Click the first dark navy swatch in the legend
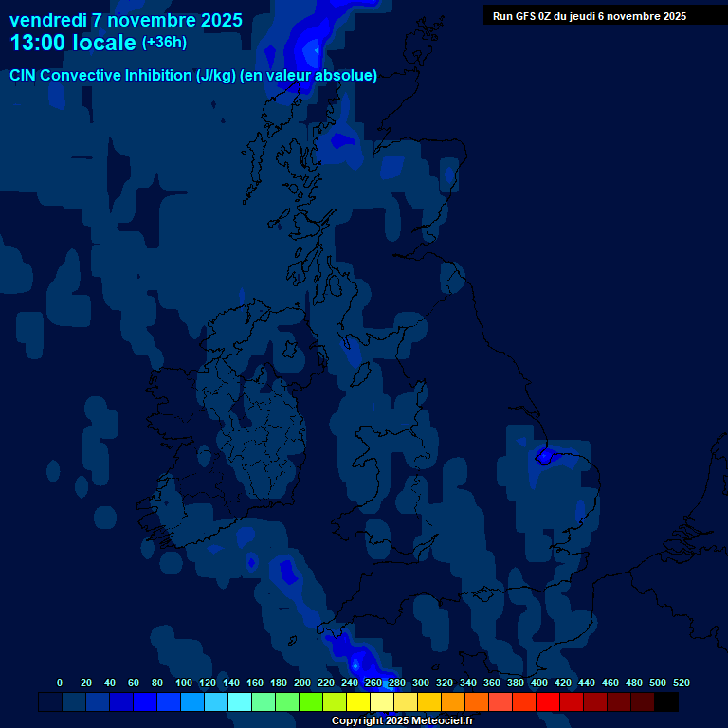Image resolution: width=728 pixels, height=728 pixels. [x=50, y=702]
